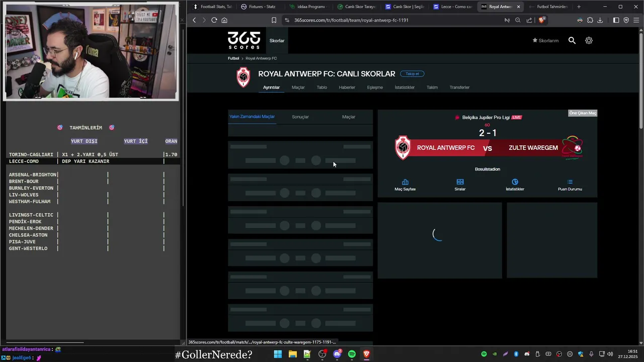Click TORINO-CAGLIARI row in tahminler list
The width and height of the screenshot is (644, 362).
pyautogui.click(x=93, y=154)
